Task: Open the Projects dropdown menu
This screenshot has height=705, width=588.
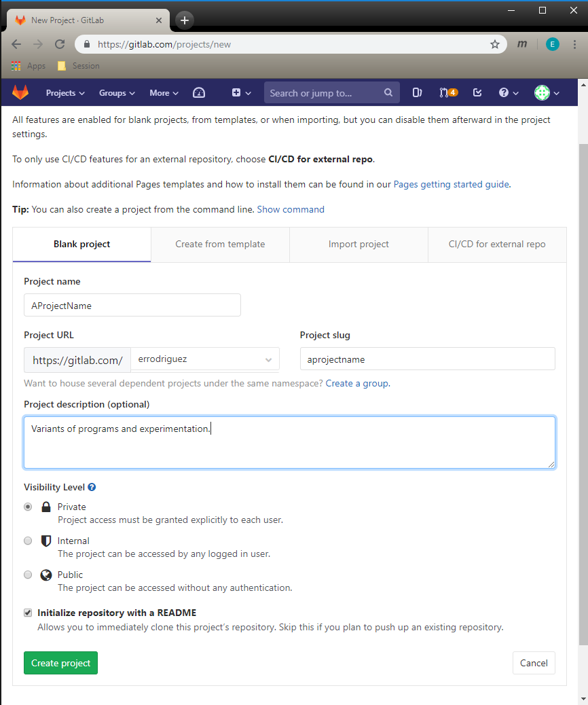Action: pyautogui.click(x=65, y=93)
